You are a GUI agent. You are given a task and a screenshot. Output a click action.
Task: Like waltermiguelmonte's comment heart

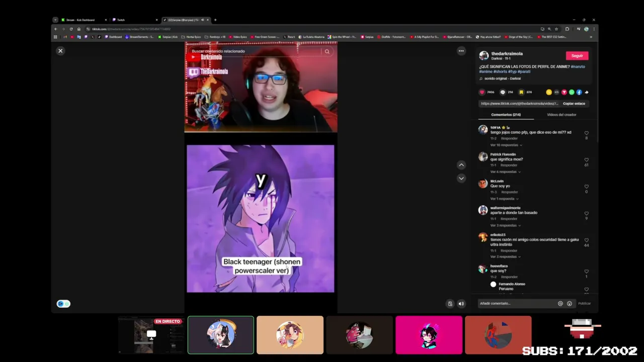(586, 213)
